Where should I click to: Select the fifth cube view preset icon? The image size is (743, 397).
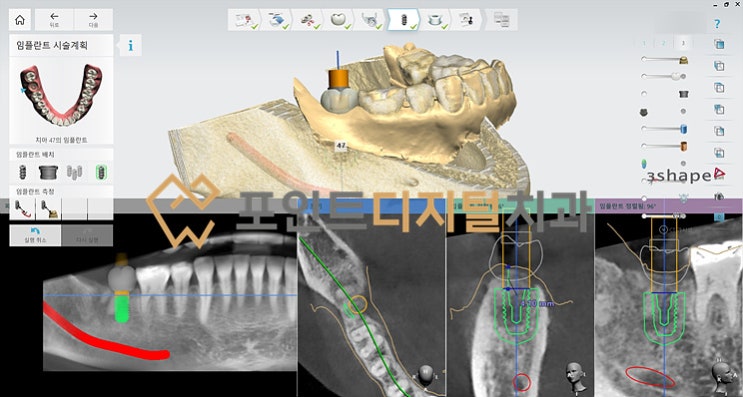tap(719, 131)
